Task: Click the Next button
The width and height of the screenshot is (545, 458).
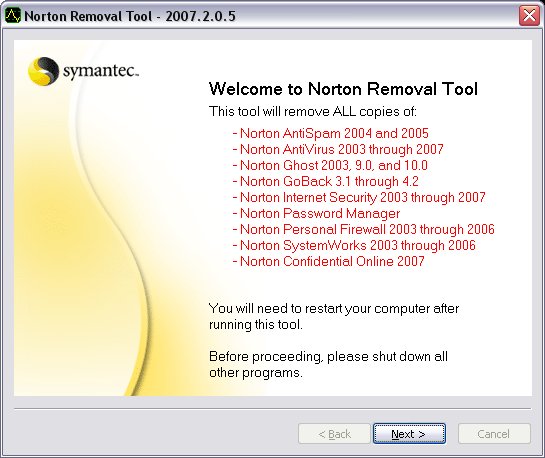Action: tap(409, 434)
